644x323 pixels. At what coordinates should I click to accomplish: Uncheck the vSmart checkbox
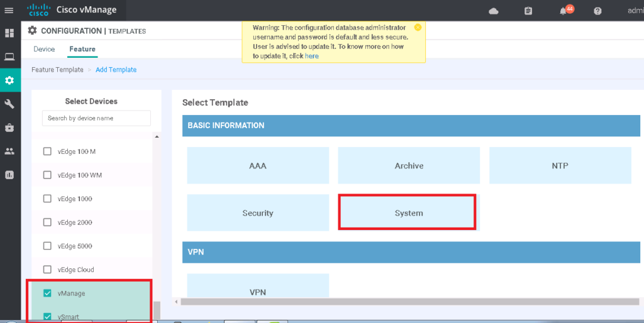[47, 317]
